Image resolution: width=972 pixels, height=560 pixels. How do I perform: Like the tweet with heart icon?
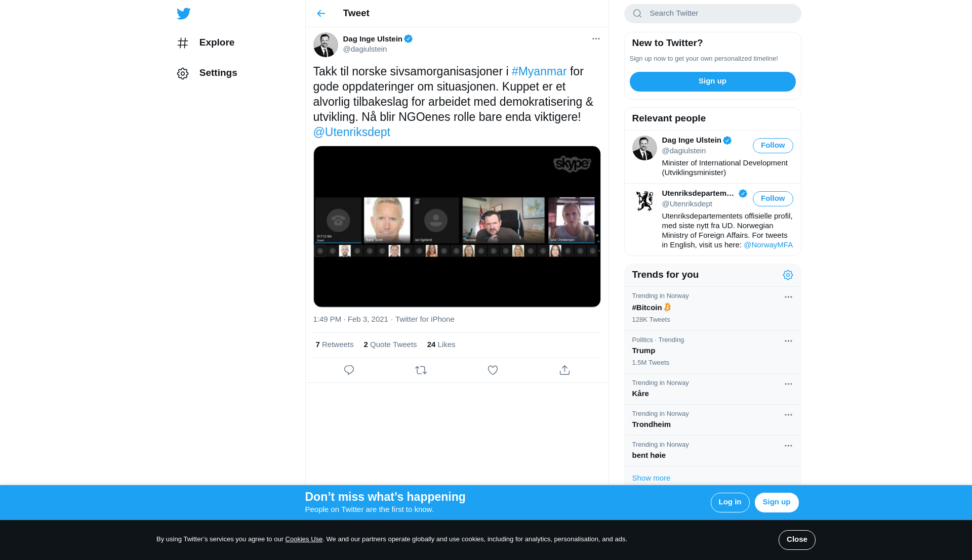click(493, 370)
